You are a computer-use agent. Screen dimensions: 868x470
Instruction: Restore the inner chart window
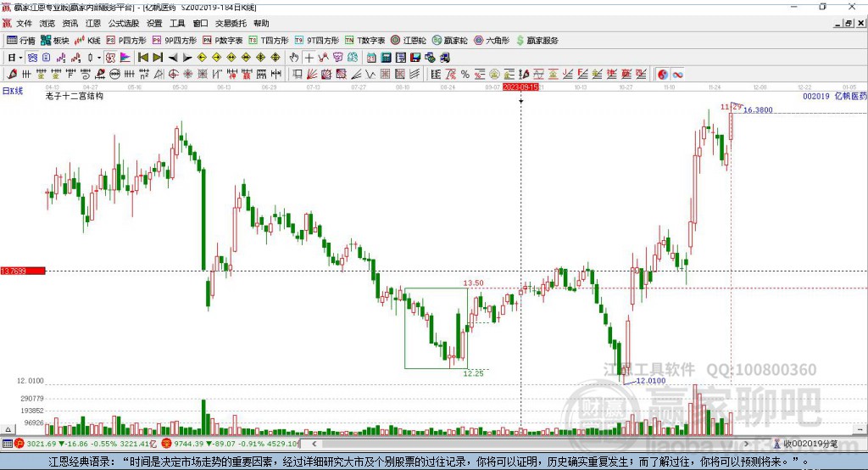click(849, 23)
